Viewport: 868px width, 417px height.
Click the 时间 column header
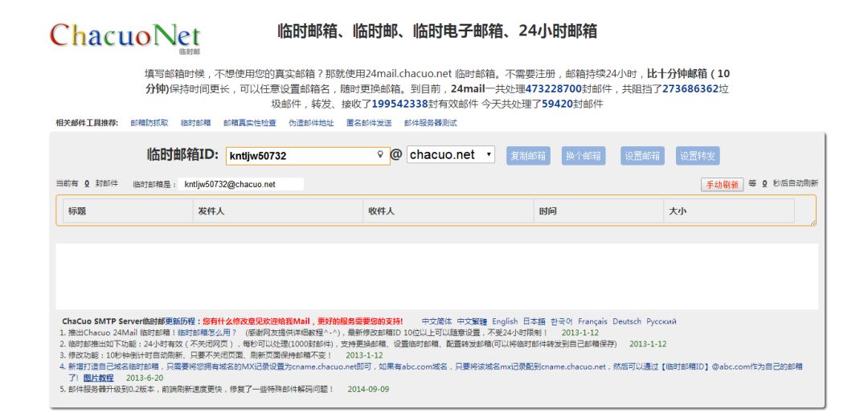(x=599, y=211)
